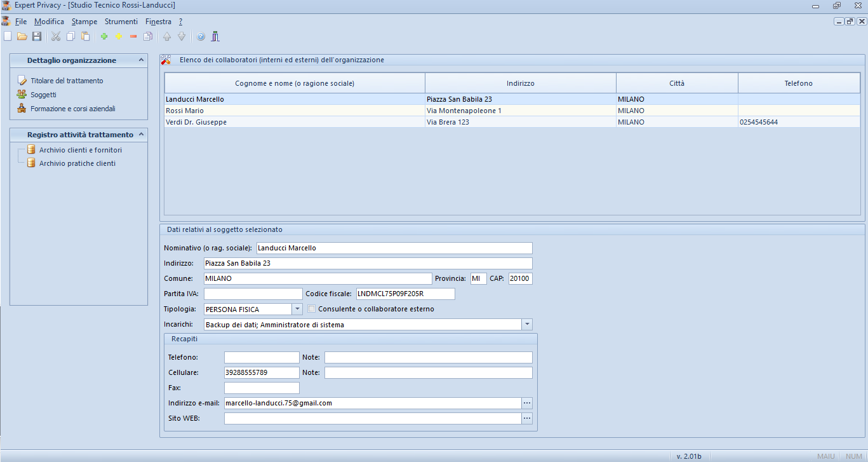Click into the Partita IVA field
This screenshot has height=462, width=868.
click(253, 294)
